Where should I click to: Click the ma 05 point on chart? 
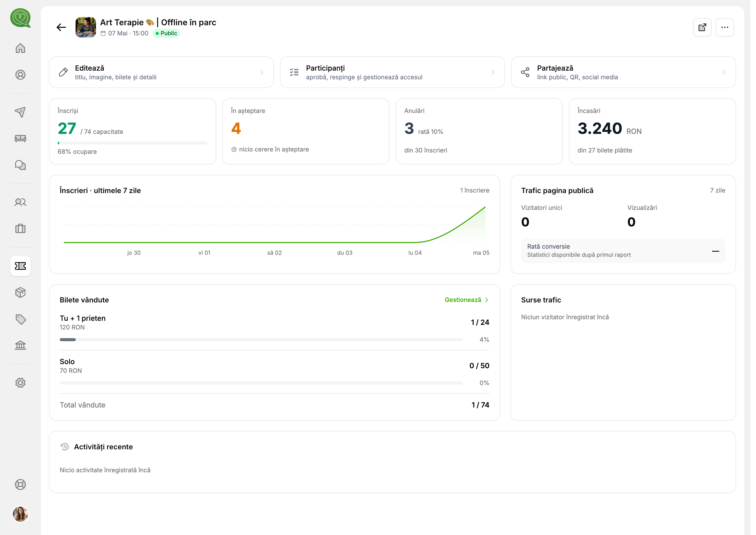click(485, 207)
